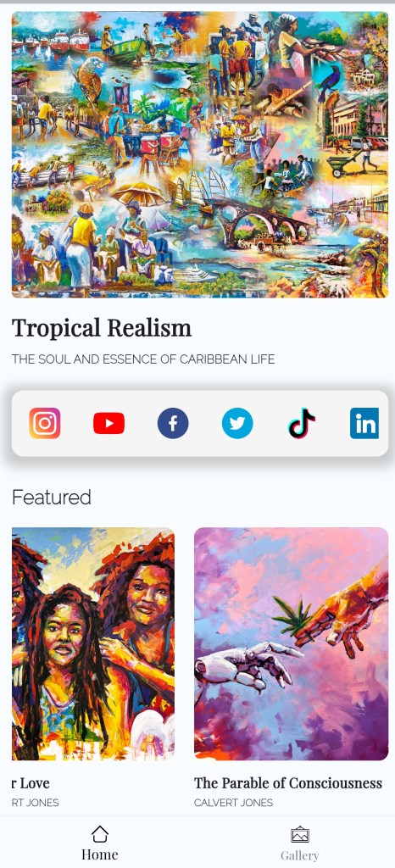Click Calvert Jones under Parable of Consciousness

point(233,803)
